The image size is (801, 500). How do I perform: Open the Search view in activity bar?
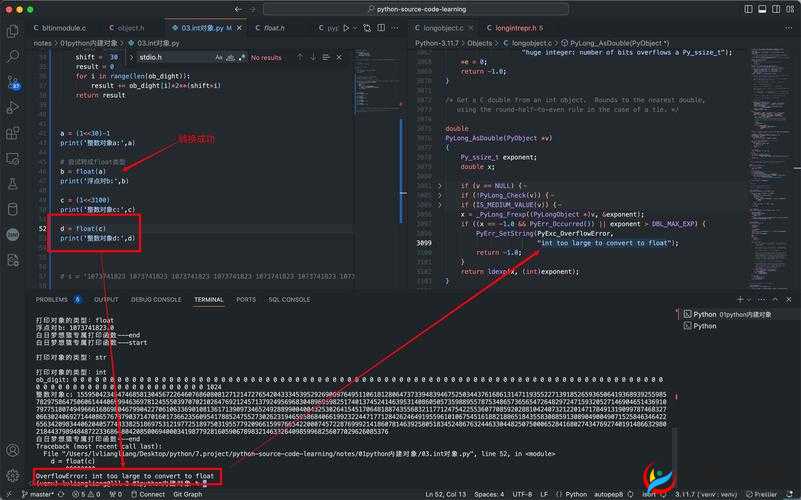pyautogui.click(x=13, y=57)
